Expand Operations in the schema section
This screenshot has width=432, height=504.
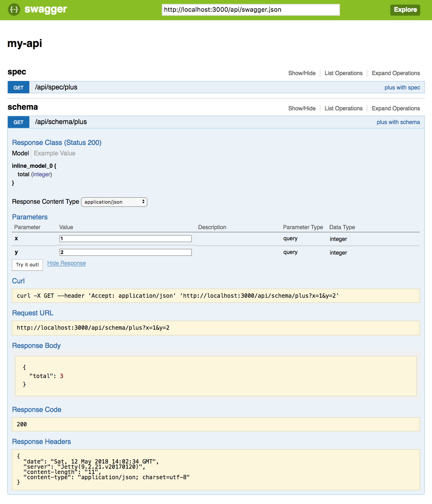click(395, 108)
